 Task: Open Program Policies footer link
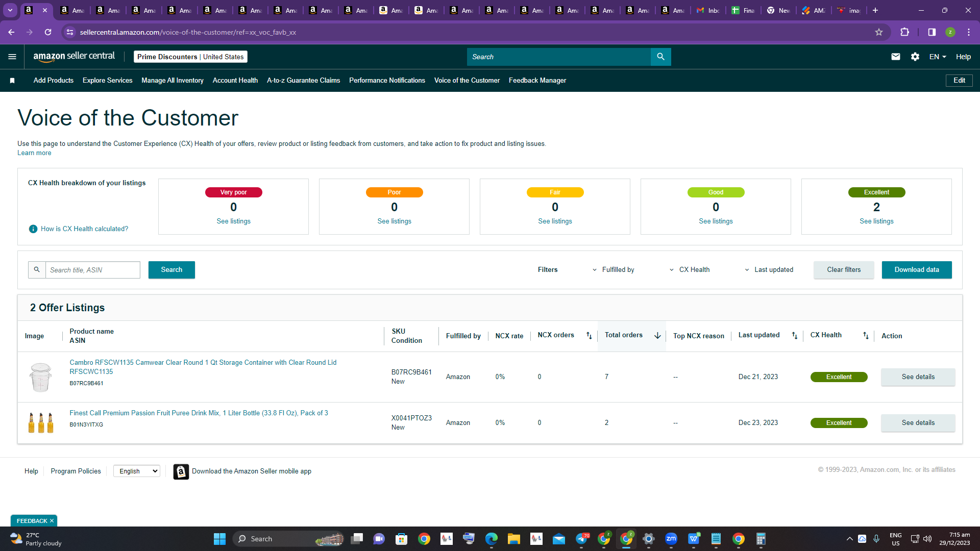pos(76,471)
